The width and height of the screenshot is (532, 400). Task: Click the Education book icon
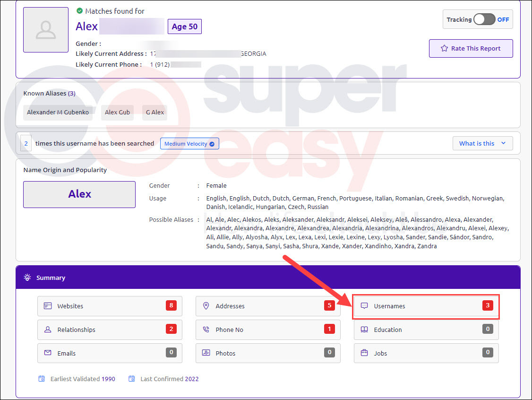pyautogui.click(x=364, y=330)
